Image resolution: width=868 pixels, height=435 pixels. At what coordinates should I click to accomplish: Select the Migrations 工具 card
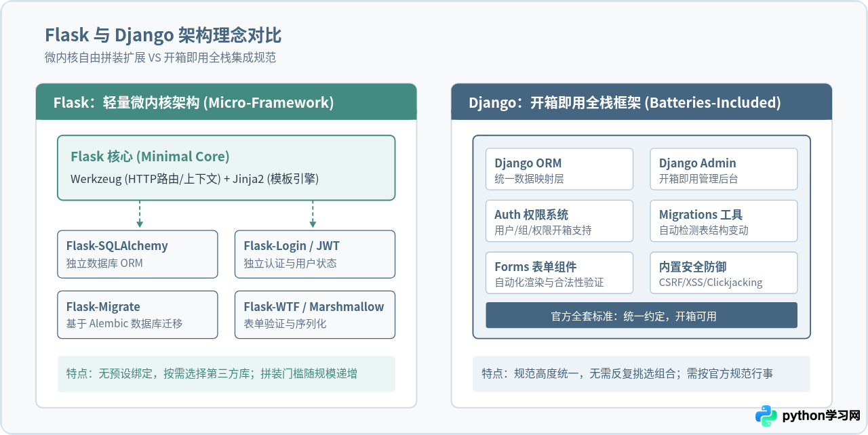(724, 221)
